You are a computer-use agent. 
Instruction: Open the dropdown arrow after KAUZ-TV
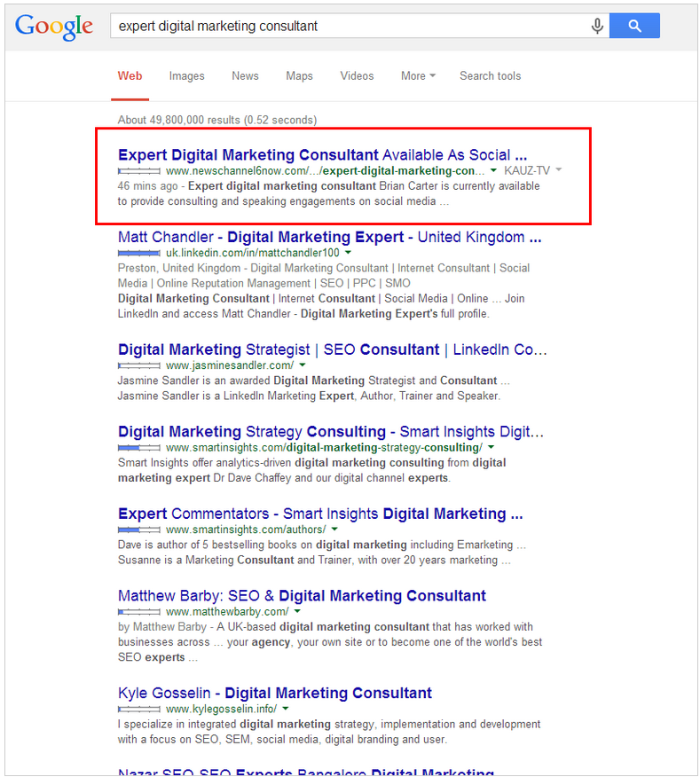(x=559, y=170)
